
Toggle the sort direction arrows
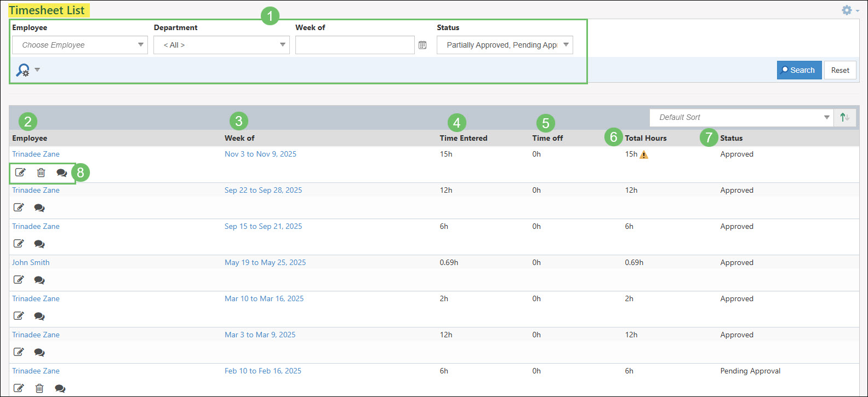pyautogui.click(x=845, y=117)
